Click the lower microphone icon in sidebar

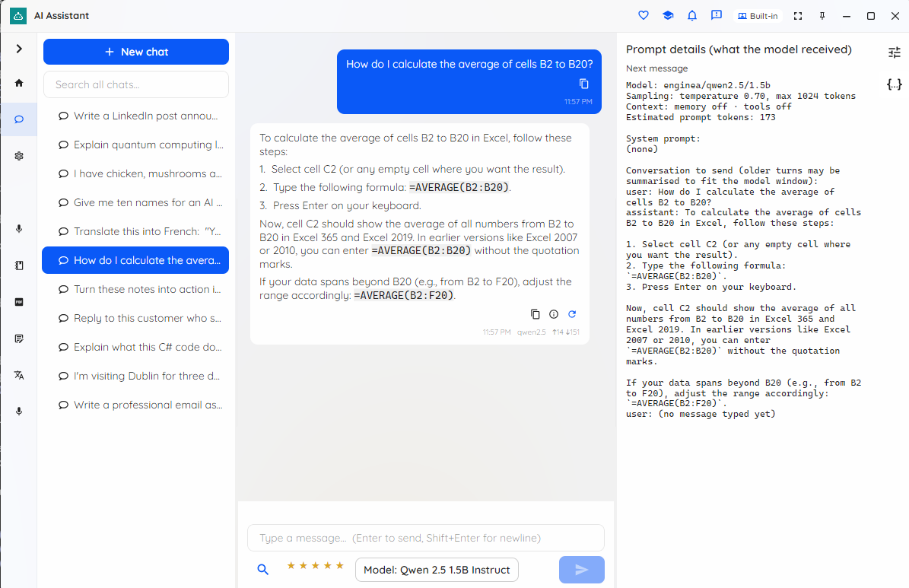point(19,411)
